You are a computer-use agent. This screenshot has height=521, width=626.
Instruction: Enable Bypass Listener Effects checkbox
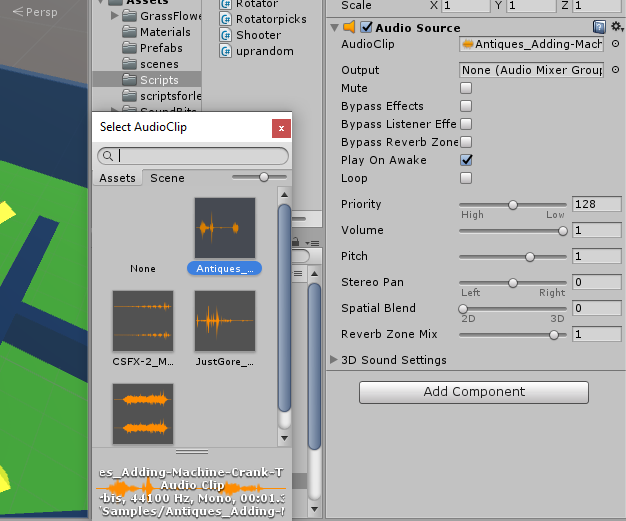point(466,124)
